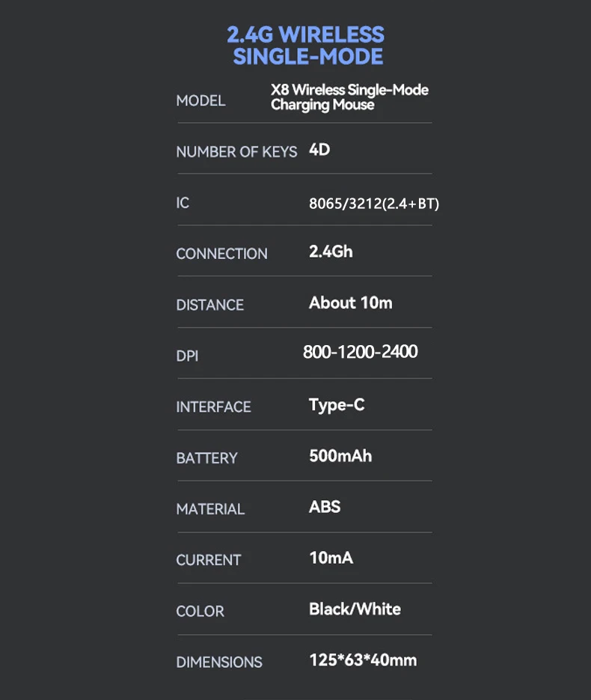Click the CONNECTION label
This screenshot has height=700, width=591.
(221, 254)
